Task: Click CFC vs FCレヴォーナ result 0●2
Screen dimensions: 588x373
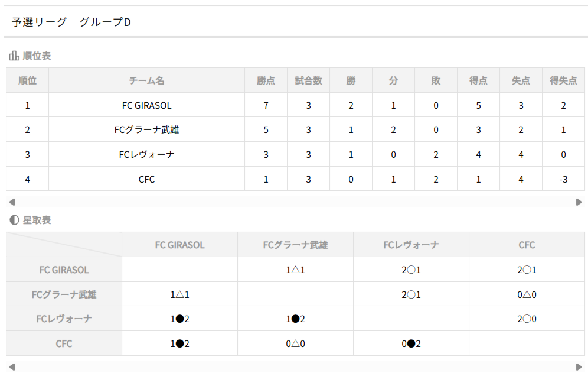Action: coord(411,343)
